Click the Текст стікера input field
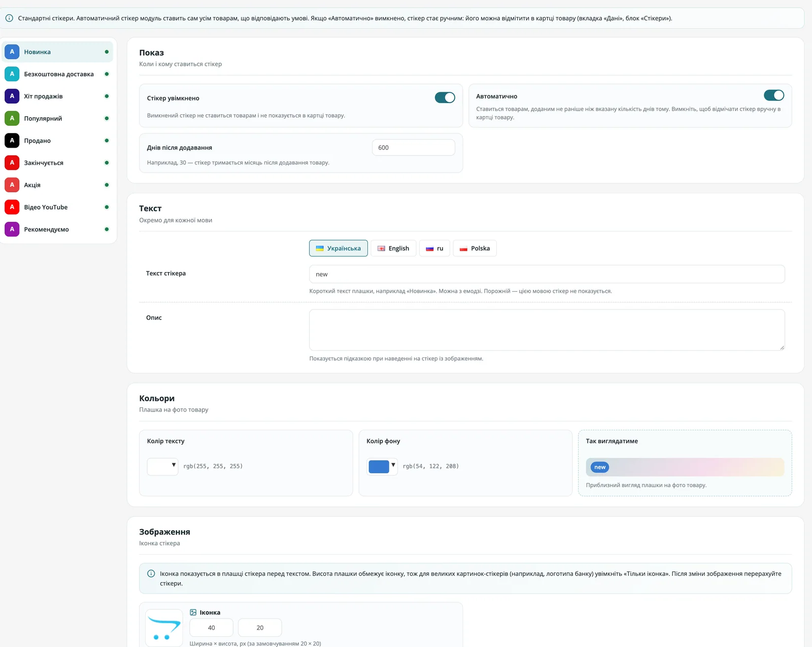The width and height of the screenshot is (812, 647). (547, 274)
